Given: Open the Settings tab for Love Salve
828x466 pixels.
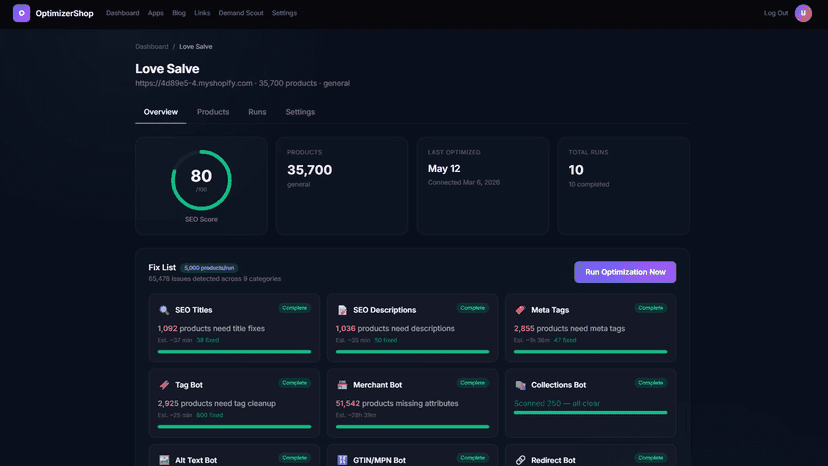Looking at the screenshot, I should point(300,112).
